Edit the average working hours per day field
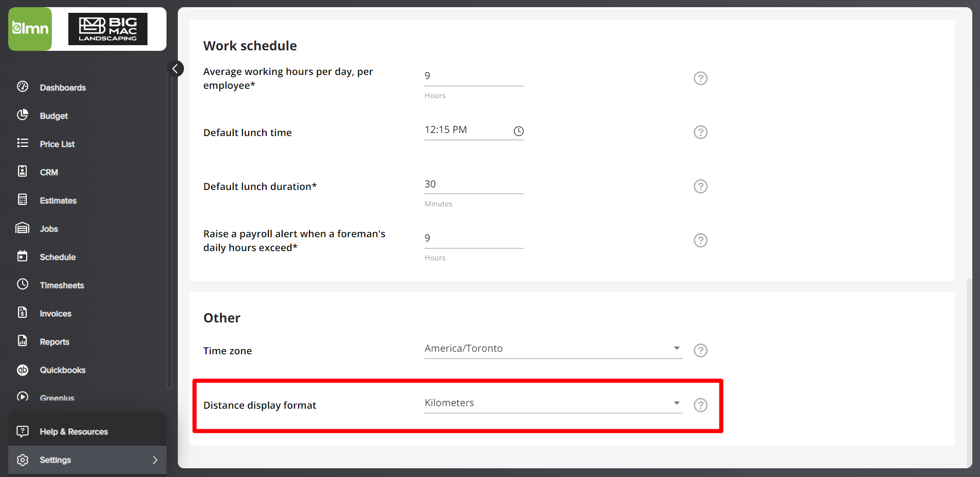 474,76
